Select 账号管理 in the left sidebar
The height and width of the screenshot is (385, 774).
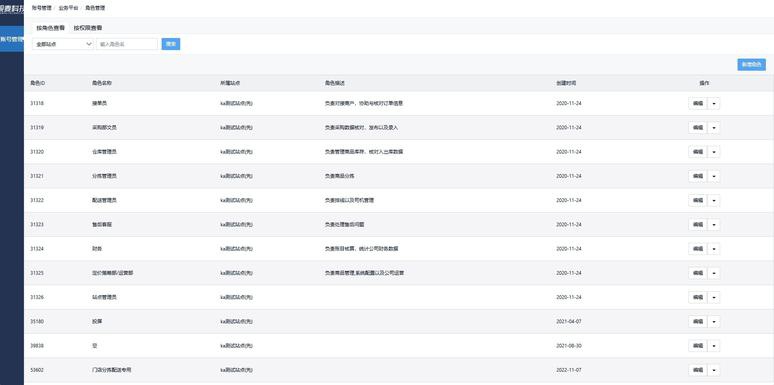coord(12,38)
